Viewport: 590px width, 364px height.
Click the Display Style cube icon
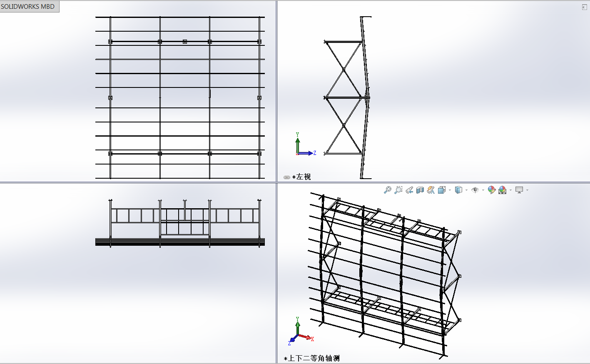tap(458, 190)
